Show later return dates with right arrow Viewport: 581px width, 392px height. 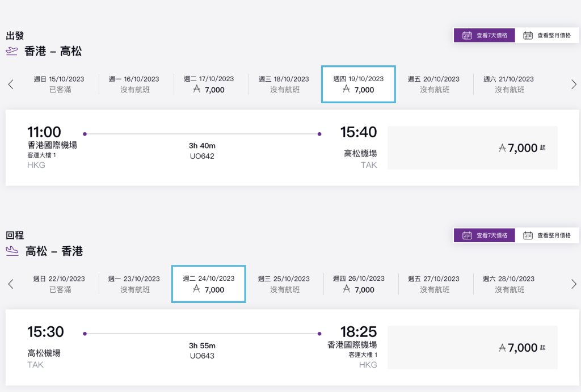click(x=574, y=284)
